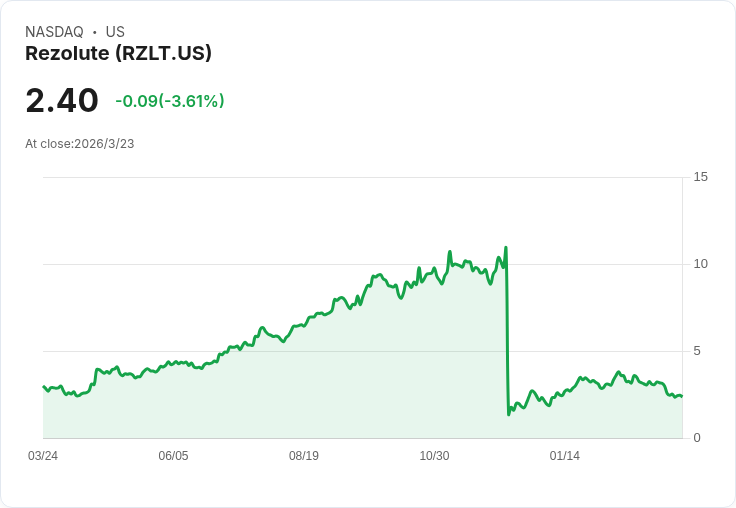Image resolution: width=736 pixels, height=508 pixels.
Task: Select the 01/14 date on x-axis
Action: pos(565,456)
